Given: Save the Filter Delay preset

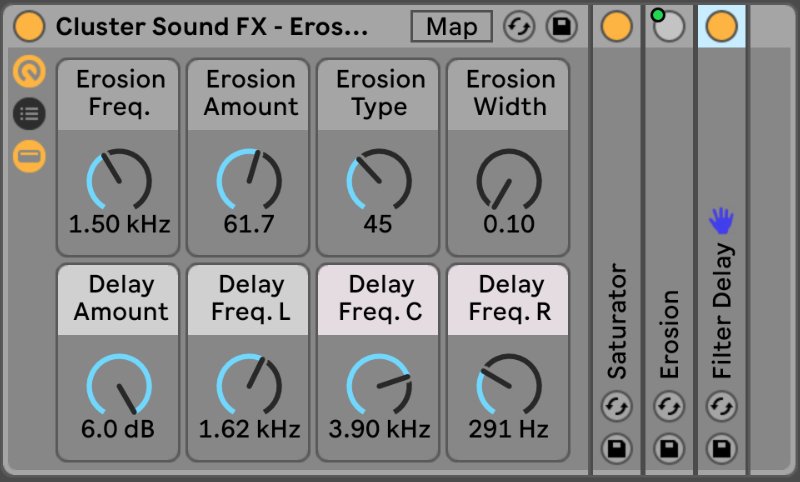Looking at the screenshot, I should tap(721, 449).
